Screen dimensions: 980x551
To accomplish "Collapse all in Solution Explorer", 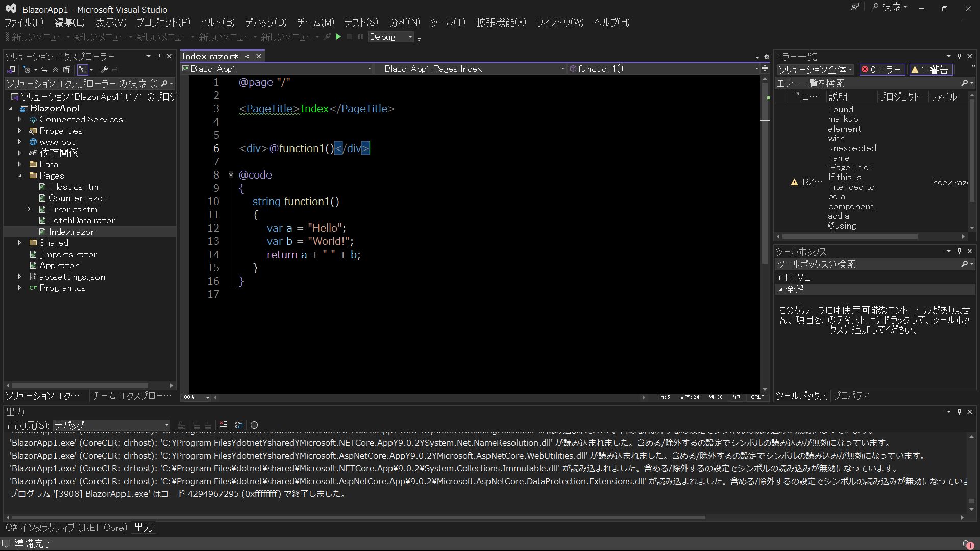I will point(56,70).
